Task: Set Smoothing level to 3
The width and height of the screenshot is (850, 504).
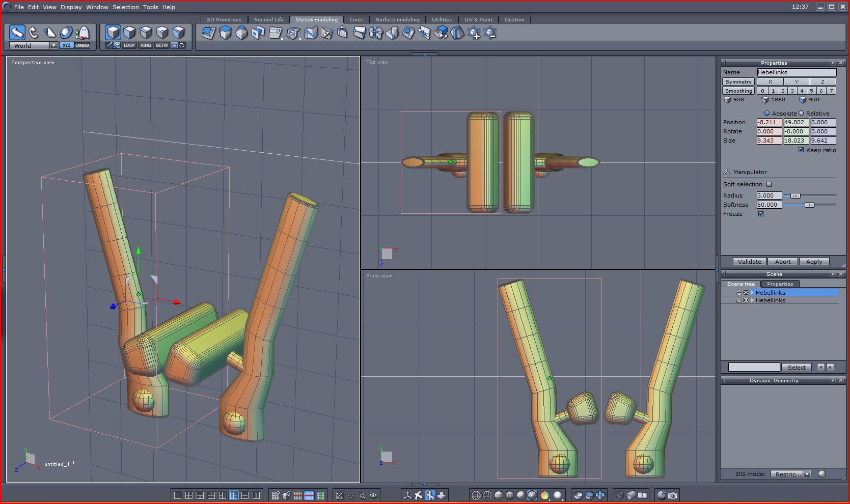Action: (792, 91)
